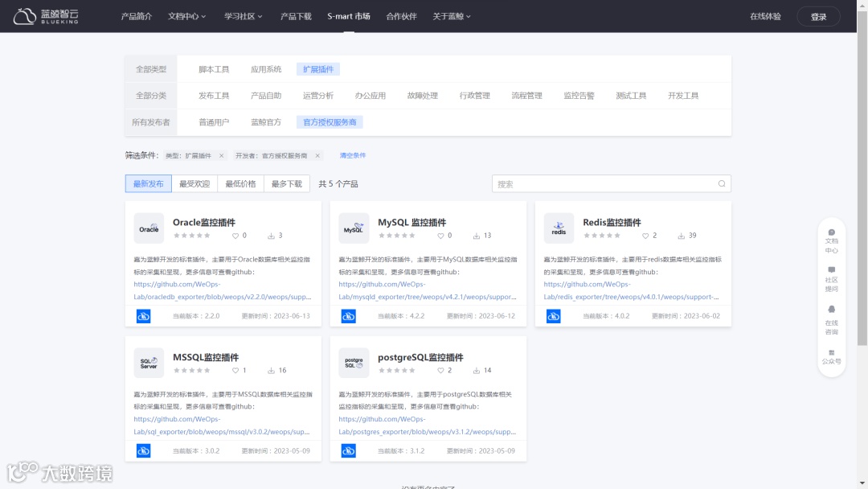Click publisher badge on postgreSQL card footer

348,450
